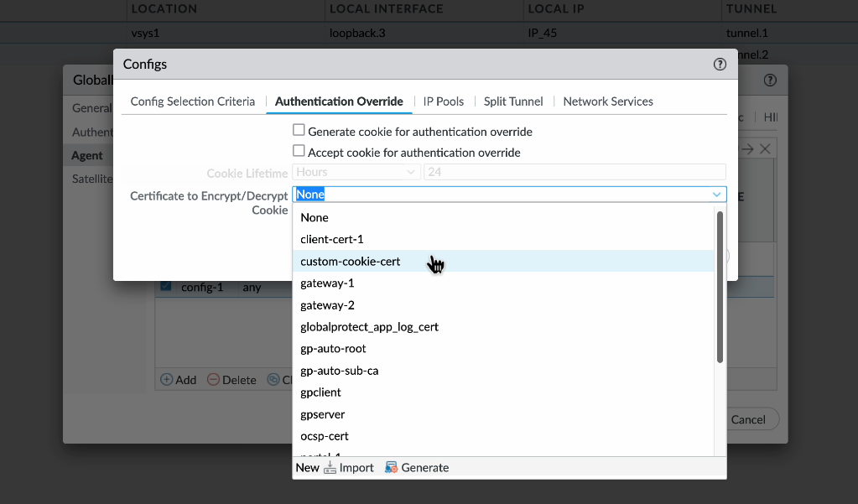
Task: Create a certificate with the New link
Action: pyautogui.click(x=307, y=467)
